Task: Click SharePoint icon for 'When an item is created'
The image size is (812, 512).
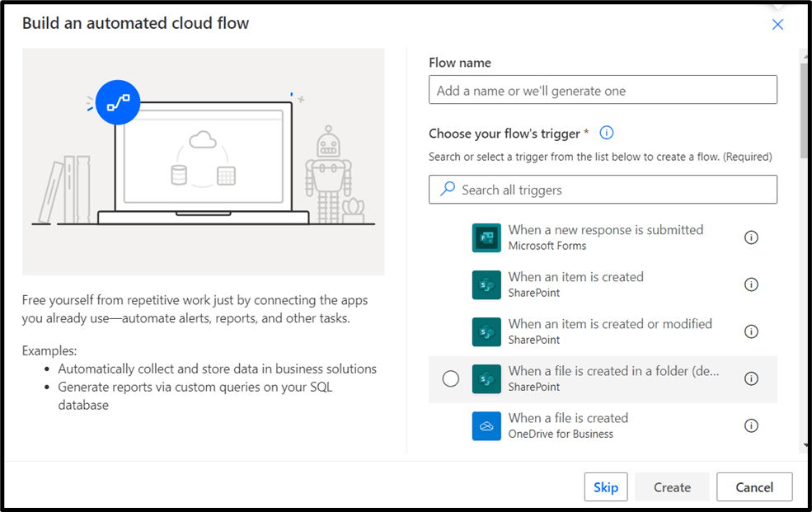Action: 486,284
